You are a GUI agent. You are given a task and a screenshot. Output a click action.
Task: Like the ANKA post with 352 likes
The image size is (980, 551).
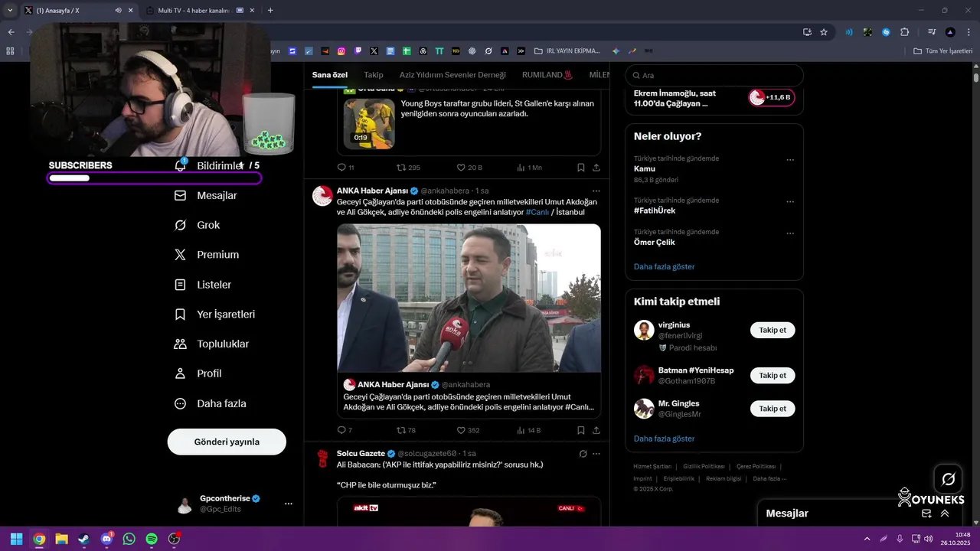tap(461, 430)
